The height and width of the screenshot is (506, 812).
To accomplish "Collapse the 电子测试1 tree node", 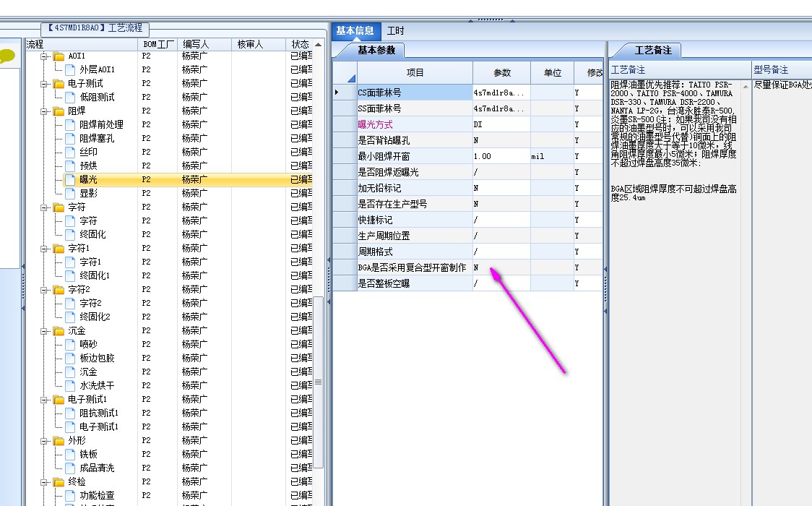I will (45, 399).
